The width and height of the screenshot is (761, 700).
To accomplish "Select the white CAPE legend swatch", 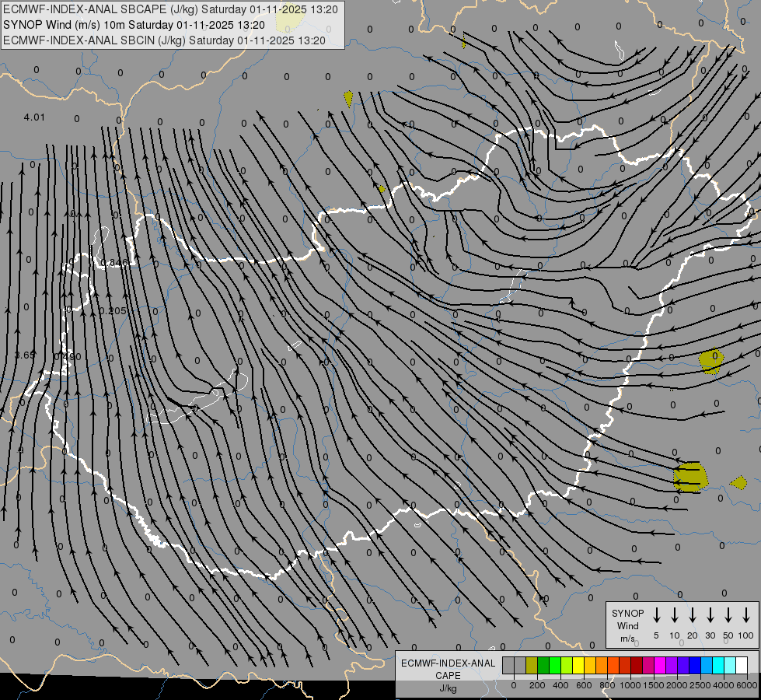I will pyautogui.click(x=742, y=666).
